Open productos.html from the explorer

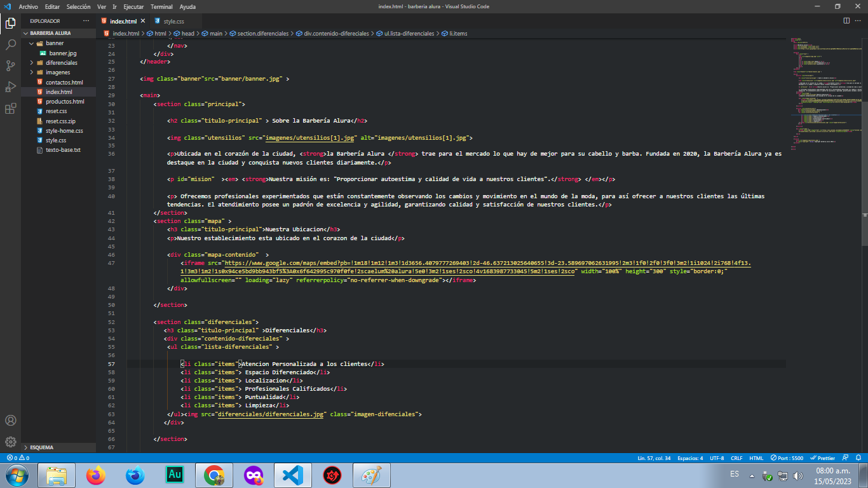coord(58,102)
